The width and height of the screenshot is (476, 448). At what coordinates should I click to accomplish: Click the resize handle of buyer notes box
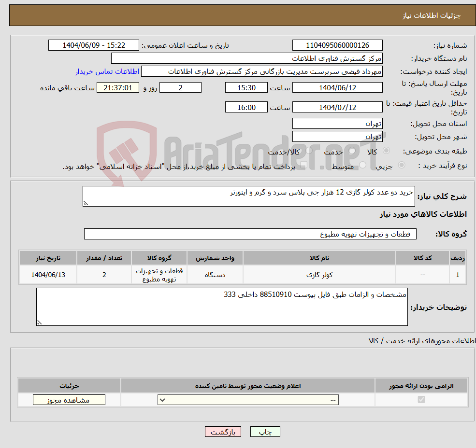pyautogui.click(x=39, y=323)
